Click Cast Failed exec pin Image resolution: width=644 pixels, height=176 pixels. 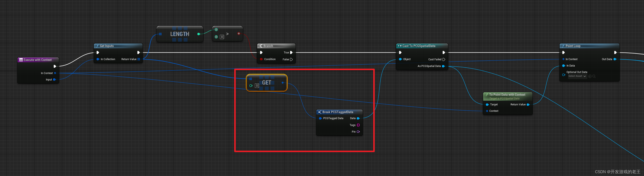444,59
